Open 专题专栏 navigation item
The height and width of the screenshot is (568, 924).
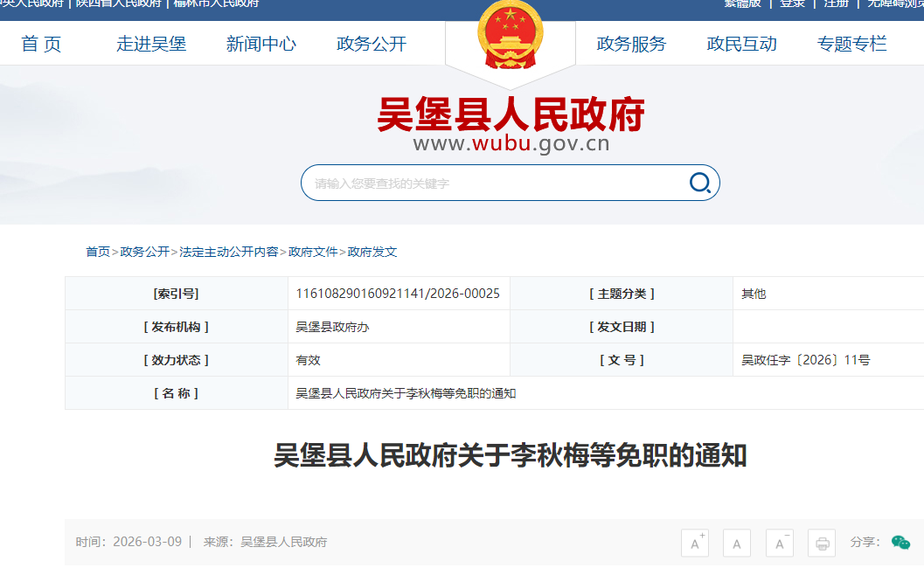[851, 44]
